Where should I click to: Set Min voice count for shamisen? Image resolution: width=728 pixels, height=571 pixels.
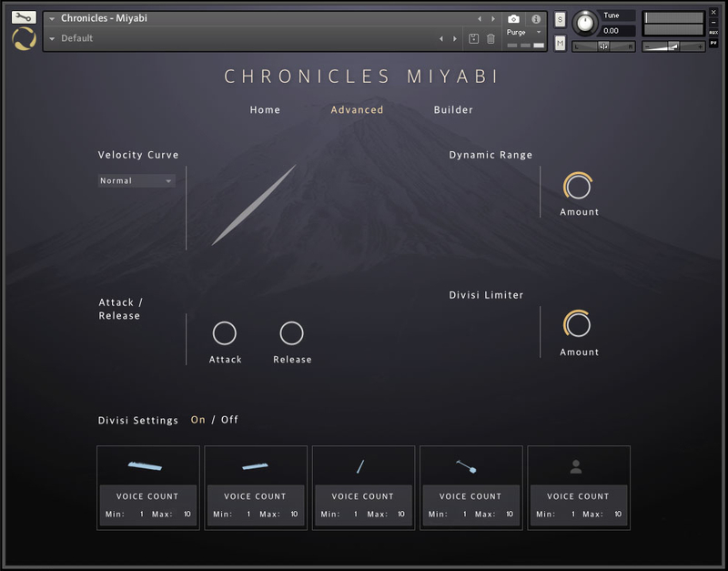coord(464,514)
